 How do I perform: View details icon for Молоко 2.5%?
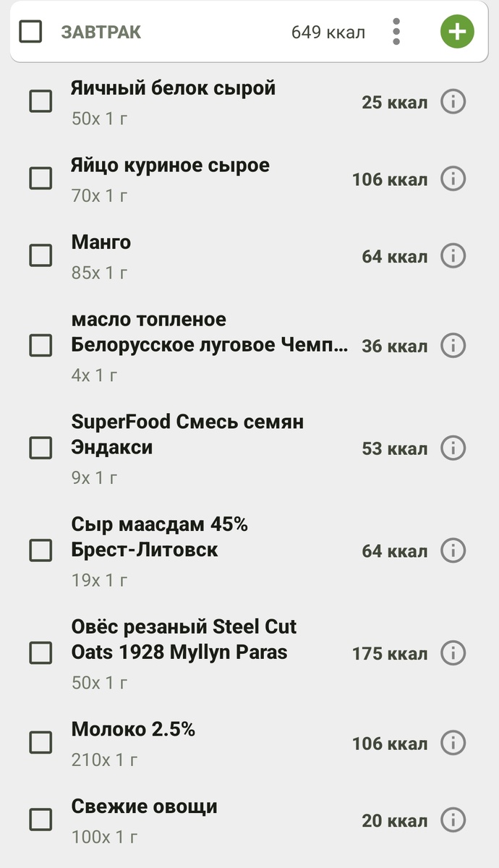tap(453, 743)
